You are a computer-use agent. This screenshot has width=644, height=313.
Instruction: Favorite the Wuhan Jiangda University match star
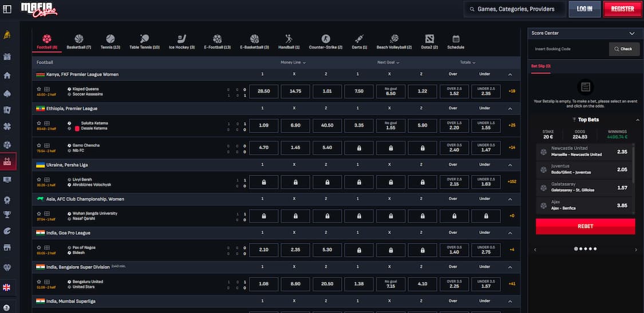coord(39,213)
